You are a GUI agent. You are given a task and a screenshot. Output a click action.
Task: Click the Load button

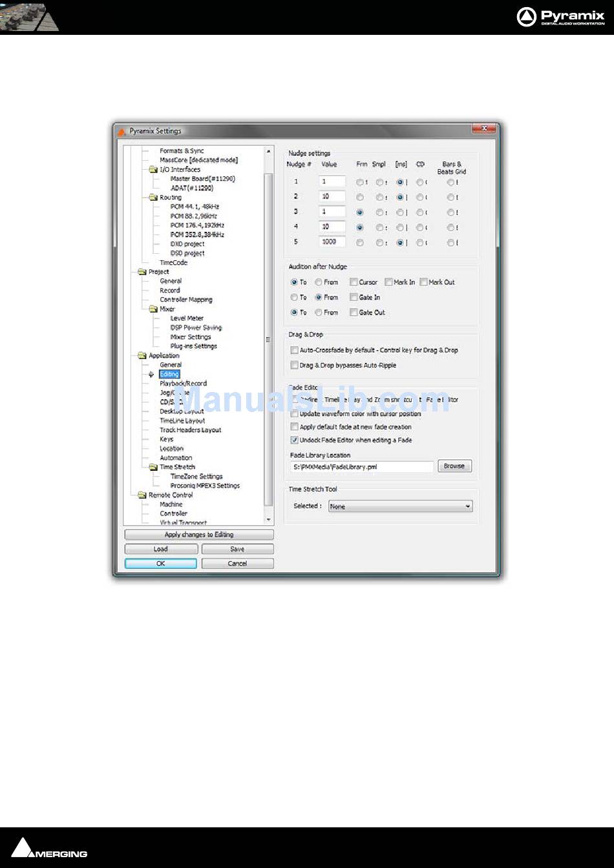[x=161, y=549]
